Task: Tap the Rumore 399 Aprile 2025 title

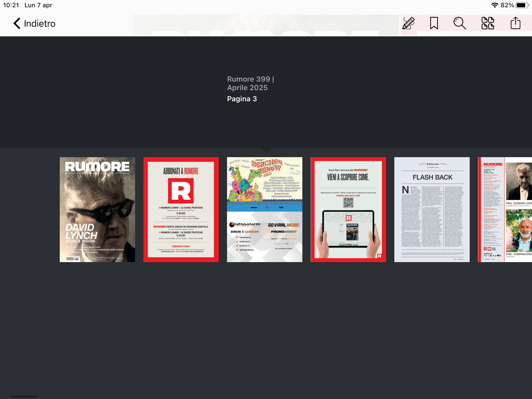Action: pyautogui.click(x=251, y=83)
